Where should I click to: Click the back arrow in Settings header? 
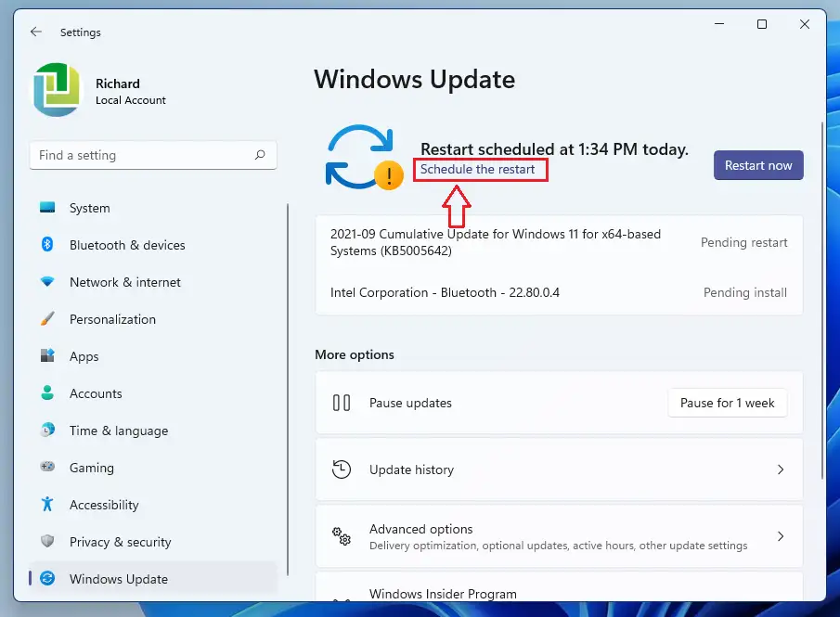tap(36, 32)
